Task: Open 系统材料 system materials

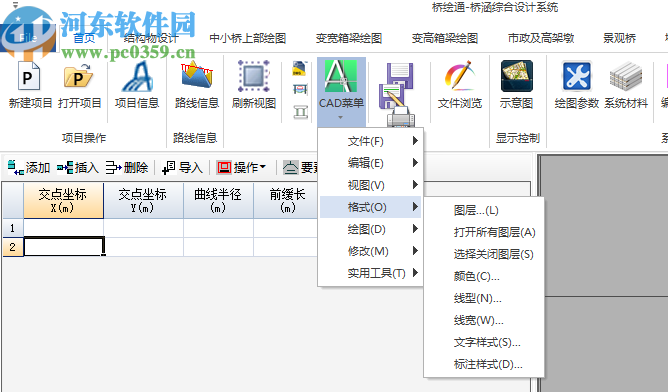Action: tap(625, 84)
